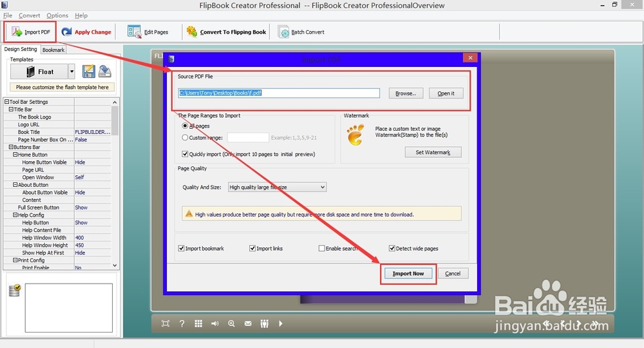Open the File menu
Screen dimensions: 644x348
7,15
